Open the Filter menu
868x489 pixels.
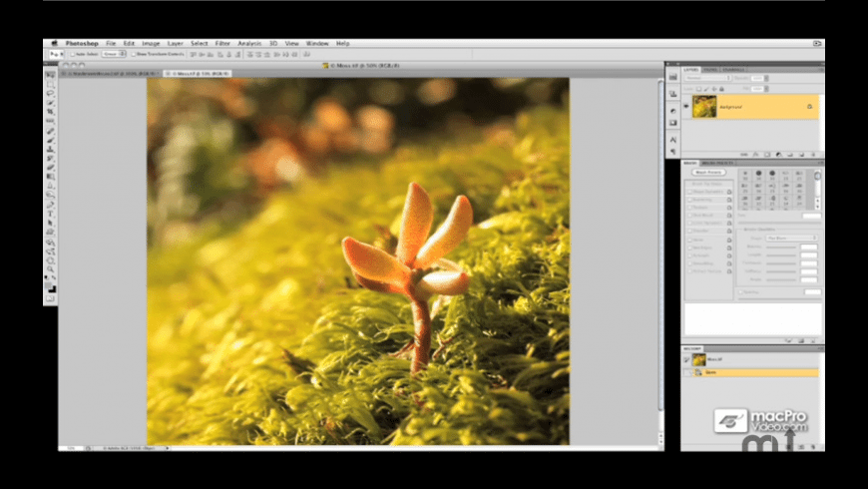(222, 44)
